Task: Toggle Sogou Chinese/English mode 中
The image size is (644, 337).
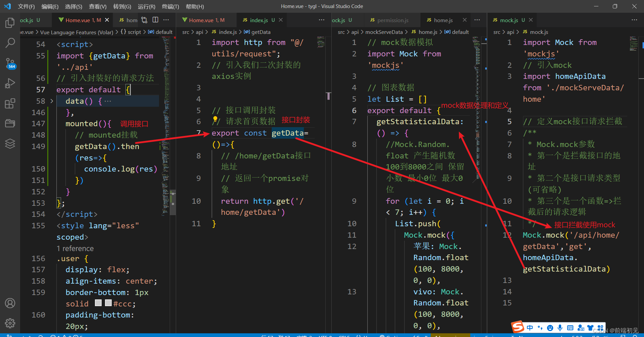Action: [530, 328]
